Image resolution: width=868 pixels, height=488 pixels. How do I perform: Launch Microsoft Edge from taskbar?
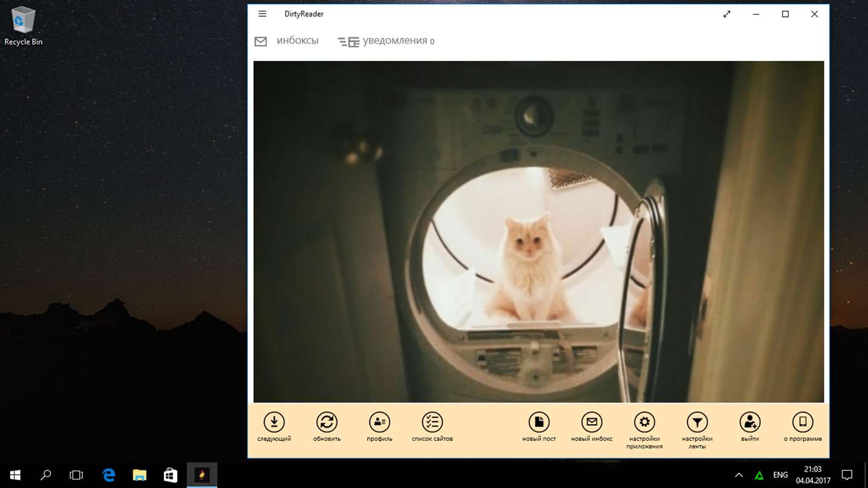[108, 475]
